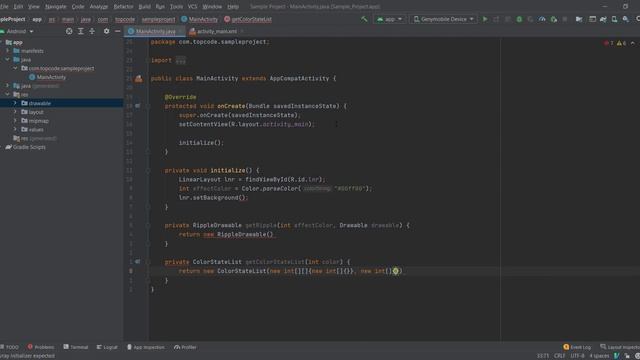
Task: Click sampleproject breadcrumb in navigation bar
Action: 158,19
